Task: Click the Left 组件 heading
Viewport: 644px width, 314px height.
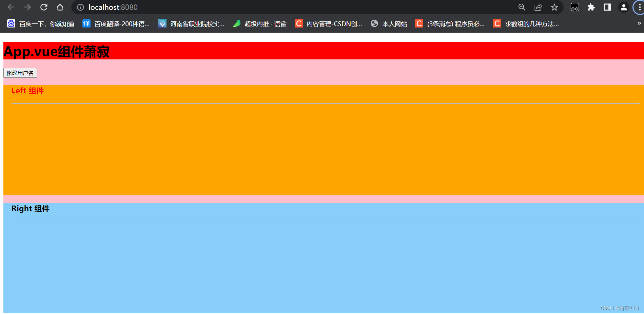Action: point(27,91)
